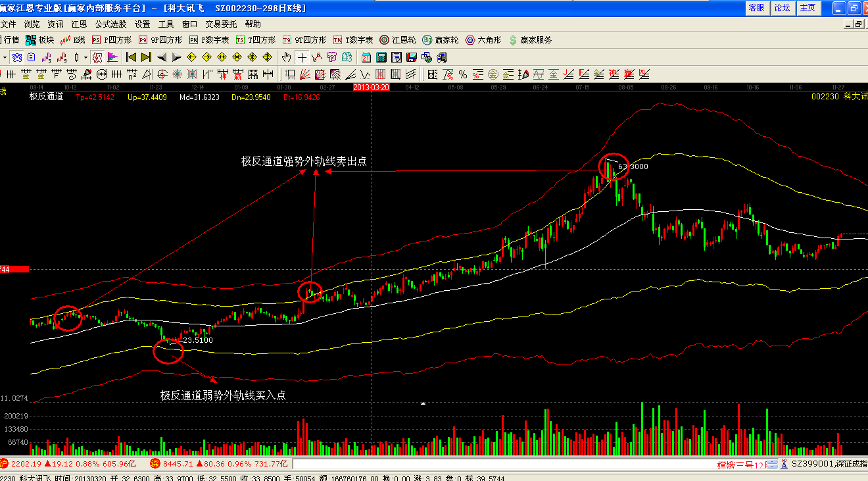Open the calendar date icon
Image resolution: width=868 pixels, height=481 pixels.
pos(366,57)
